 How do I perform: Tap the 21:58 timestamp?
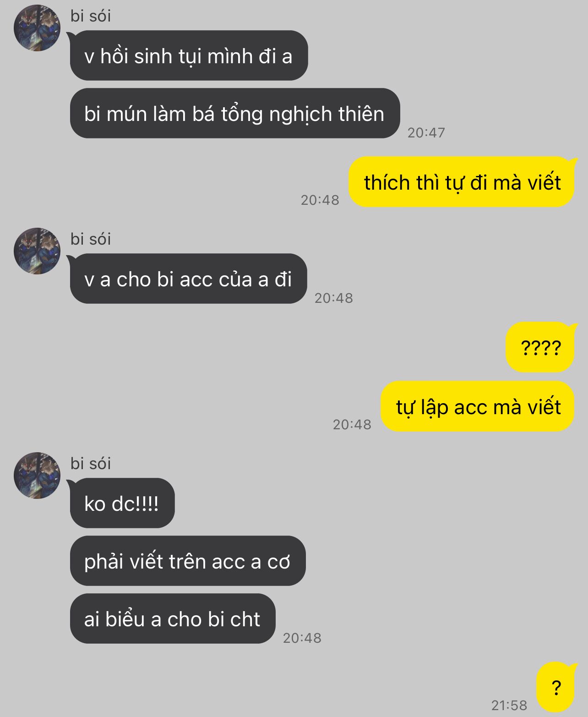click(509, 705)
